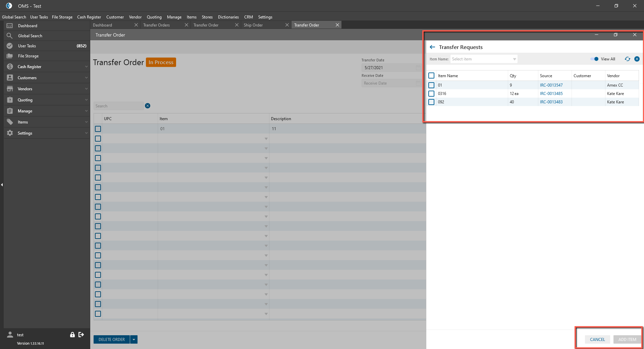
Task: Expand the Settings sidebar section
Action: pyautogui.click(x=86, y=133)
